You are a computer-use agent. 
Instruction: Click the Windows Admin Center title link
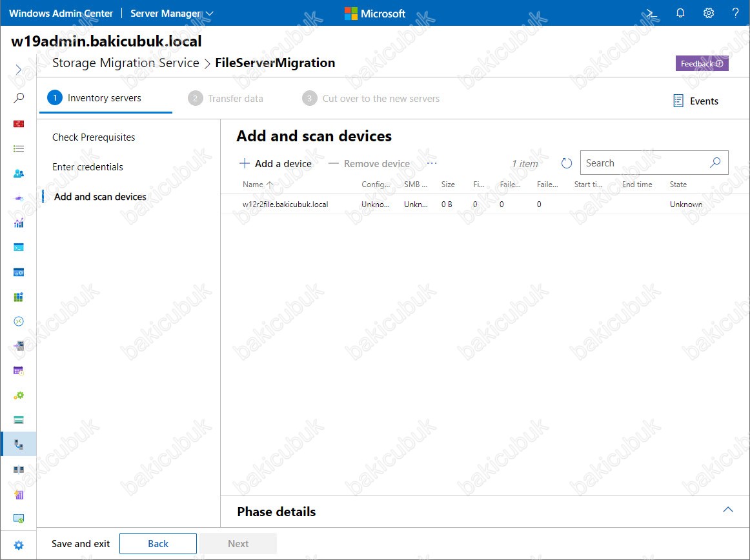click(x=61, y=14)
